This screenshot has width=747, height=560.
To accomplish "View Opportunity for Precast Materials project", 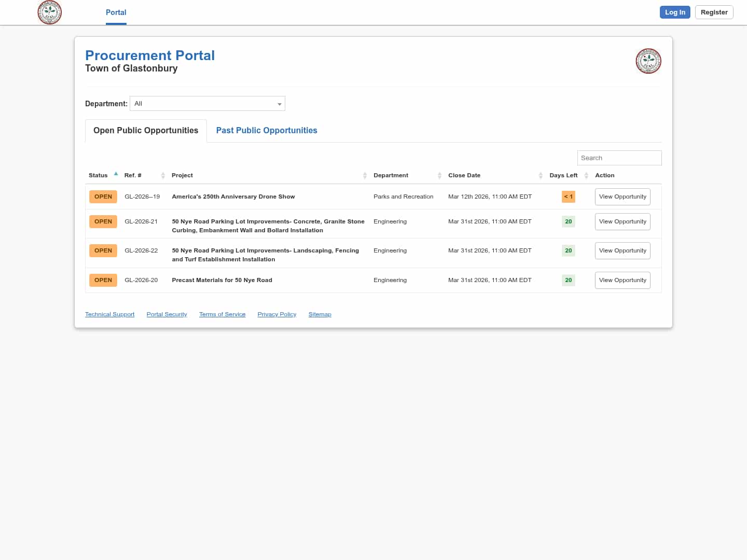I will point(622,281).
